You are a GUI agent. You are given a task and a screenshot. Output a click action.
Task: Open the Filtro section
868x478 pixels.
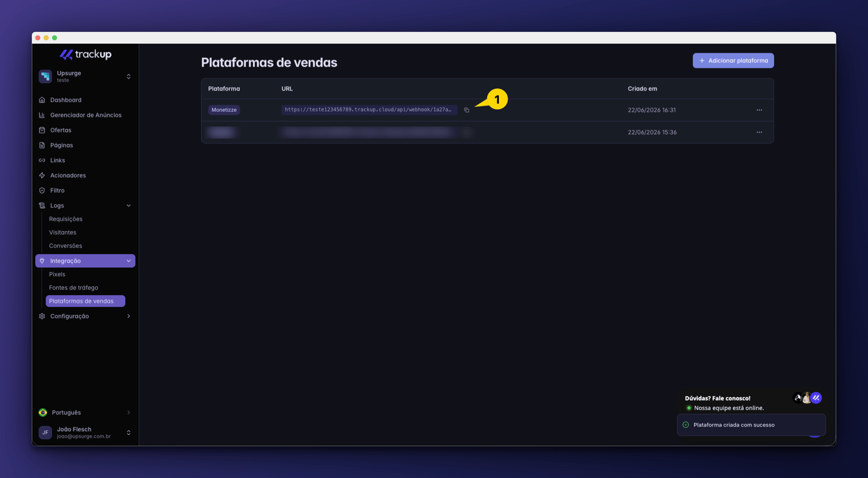57,190
